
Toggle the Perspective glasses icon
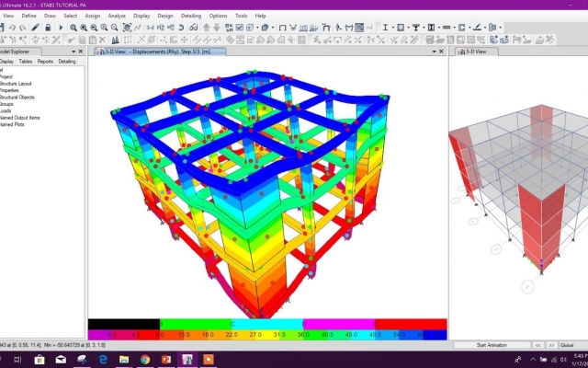[194, 28]
